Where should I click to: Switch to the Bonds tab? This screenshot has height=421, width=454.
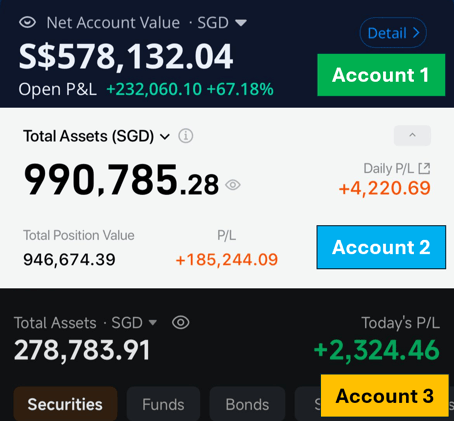[x=247, y=404]
